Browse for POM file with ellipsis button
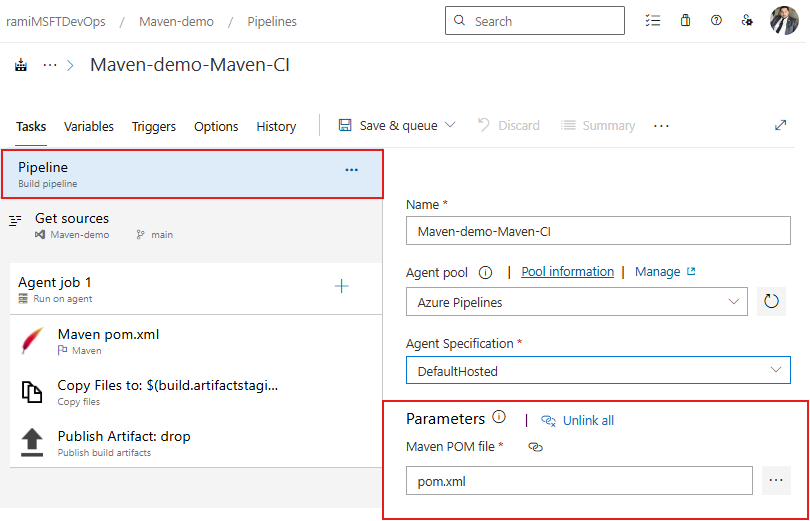Image resolution: width=810 pixels, height=521 pixels. (x=776, y=480)
